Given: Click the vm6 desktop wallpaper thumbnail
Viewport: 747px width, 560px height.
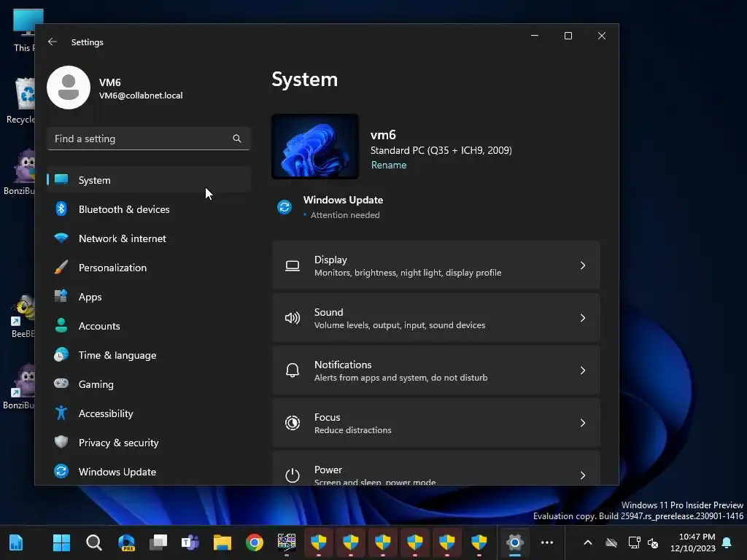Looking at the screenshot, I should coord(315,146).
